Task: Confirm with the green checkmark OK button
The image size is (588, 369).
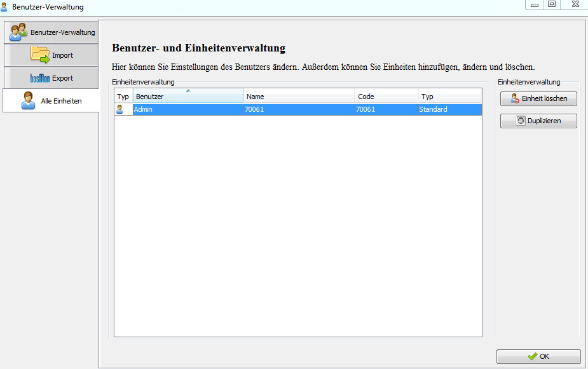Action: coord(538,356)
